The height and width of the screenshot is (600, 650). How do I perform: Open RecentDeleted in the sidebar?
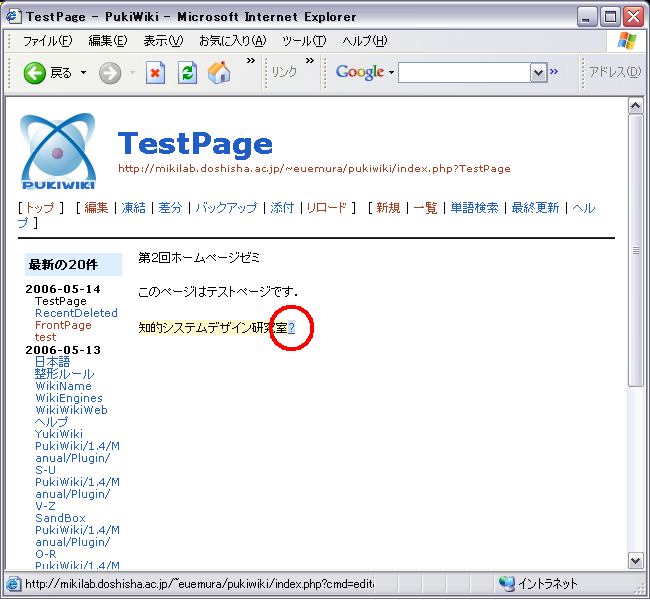click(76, 313)
